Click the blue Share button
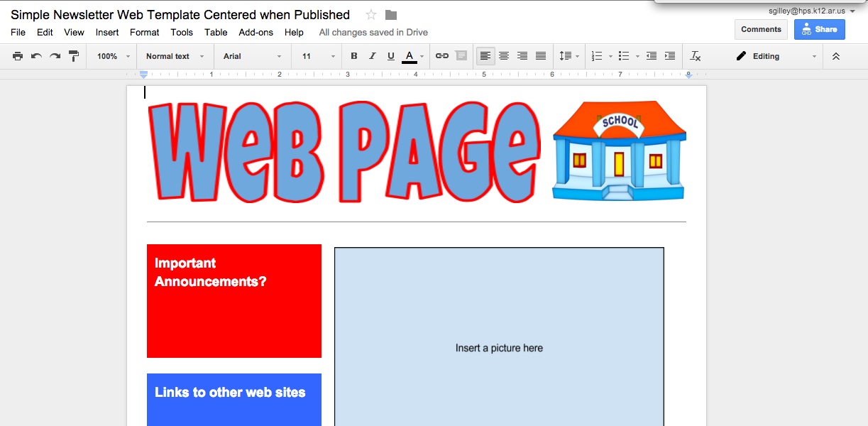The image size is (868, 426). click(820, 29)
